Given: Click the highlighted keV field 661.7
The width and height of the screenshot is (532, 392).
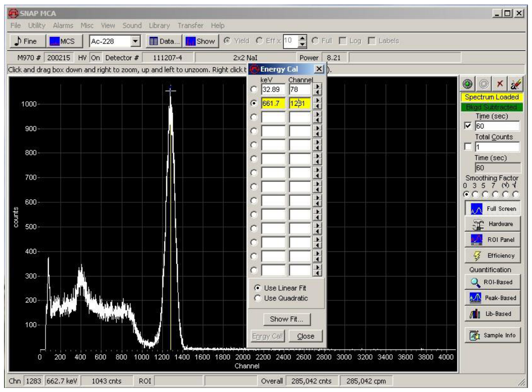Looking at the screenshot, I should pos(273,103).
